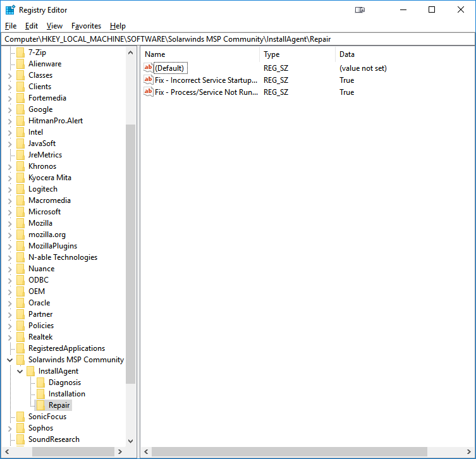Collapse the InstallAgent key
The height and width of the screenshot is (459, 476).
(20, 371)
